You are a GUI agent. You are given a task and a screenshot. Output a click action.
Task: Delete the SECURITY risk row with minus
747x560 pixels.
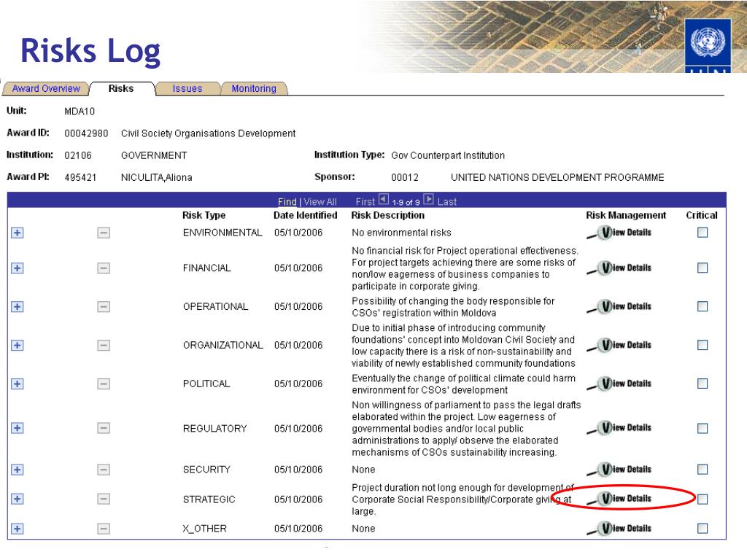[104, 470]
